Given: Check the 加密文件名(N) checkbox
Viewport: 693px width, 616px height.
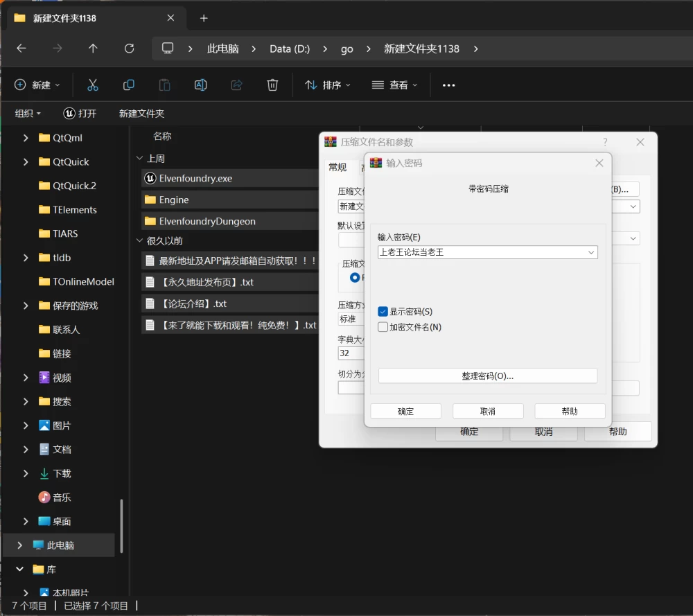Looking at the screenshot, I should click(x=383, y=327).
